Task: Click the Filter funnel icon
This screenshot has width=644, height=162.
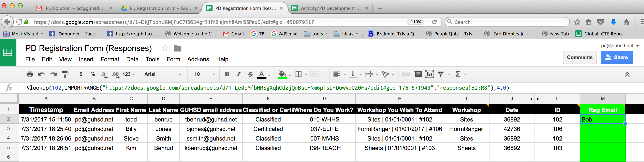Action: (x=441, y=74)
